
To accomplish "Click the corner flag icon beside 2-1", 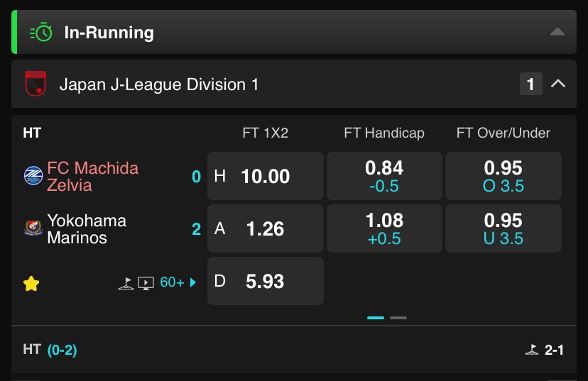I will 532,350.
